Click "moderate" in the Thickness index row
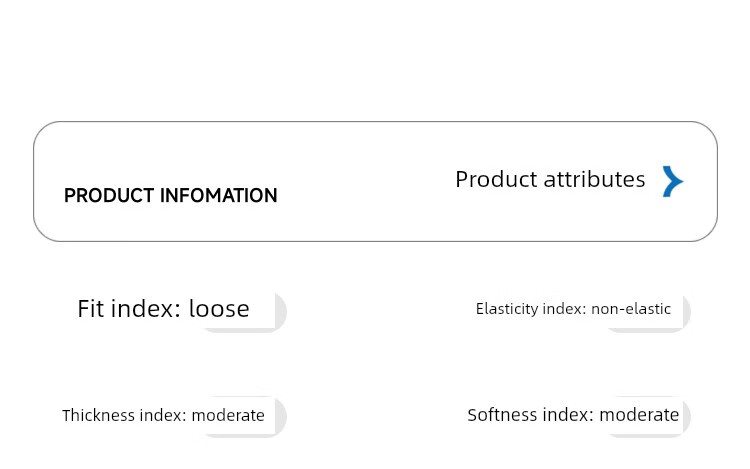The height and width of the screenshot is (469, 750). 228,415
